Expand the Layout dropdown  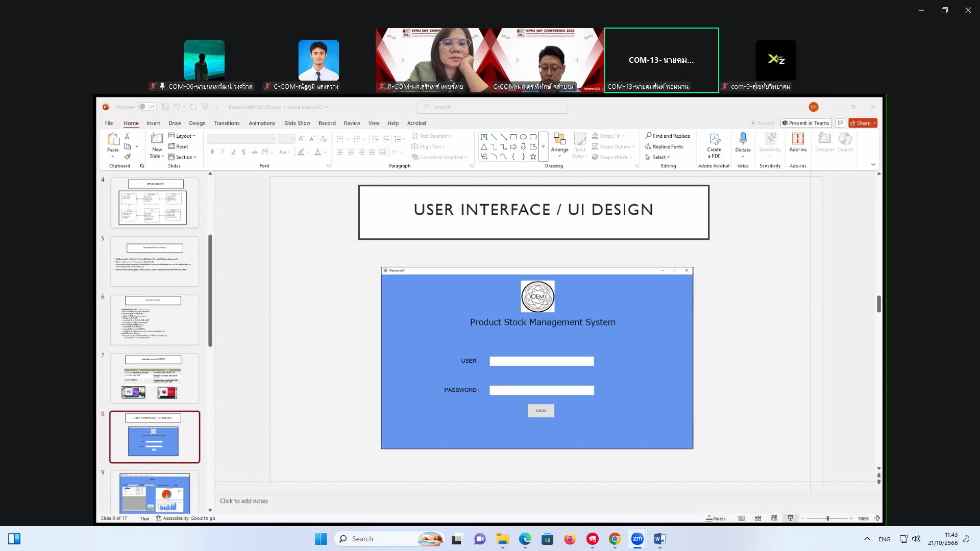[x=182, y=136]
